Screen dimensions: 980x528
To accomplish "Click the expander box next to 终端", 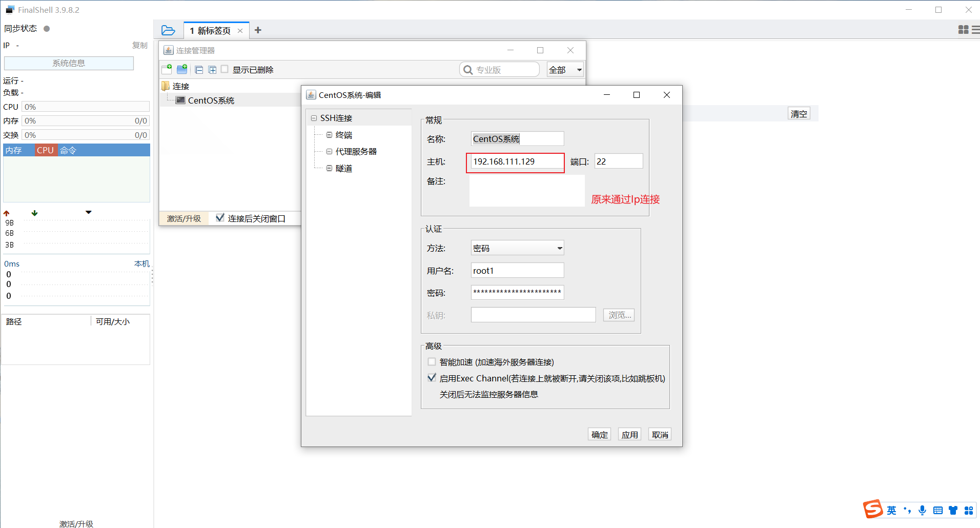I will (x=329, y=135).
